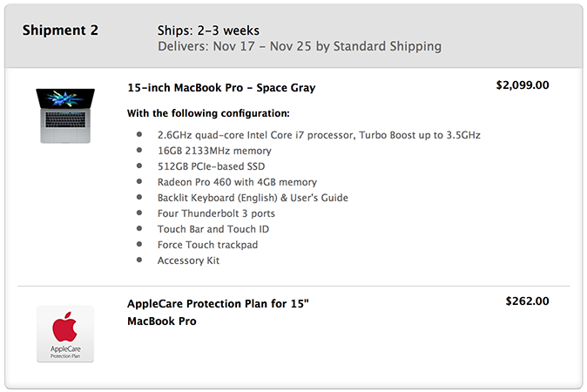Click the Delivers Nov 17 – Nov 25 line
This screenshot has height=392, width=587.
(300, 46)
